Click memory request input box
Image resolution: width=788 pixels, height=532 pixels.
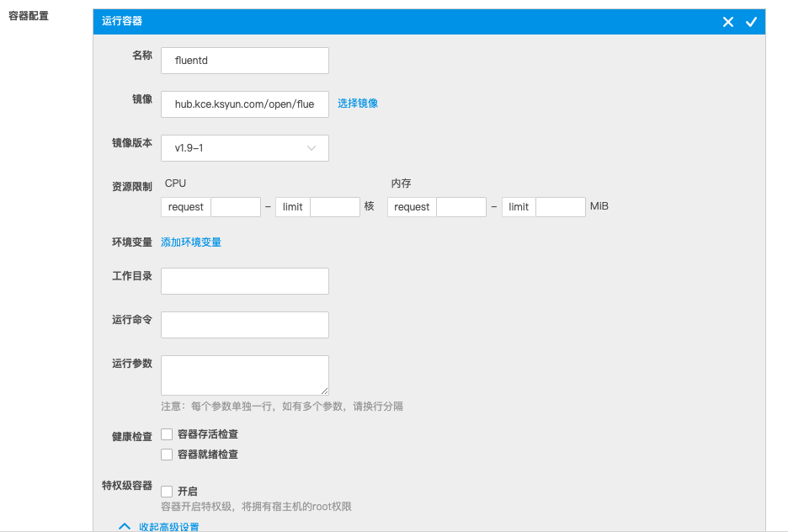[461, 207]
